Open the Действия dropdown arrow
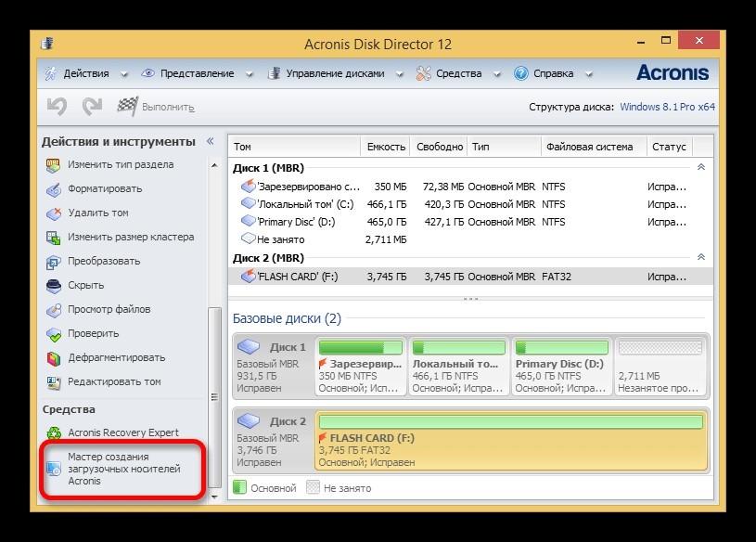Viewport: 756px width, 542px height. coord(124,74)
